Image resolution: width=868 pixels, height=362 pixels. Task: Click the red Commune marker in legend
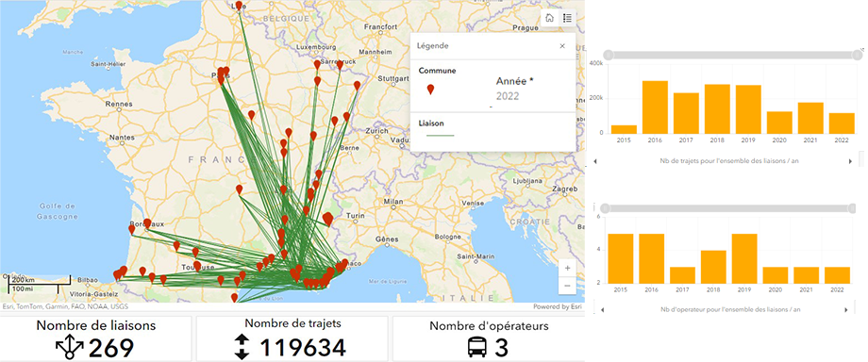coord(430,90)
